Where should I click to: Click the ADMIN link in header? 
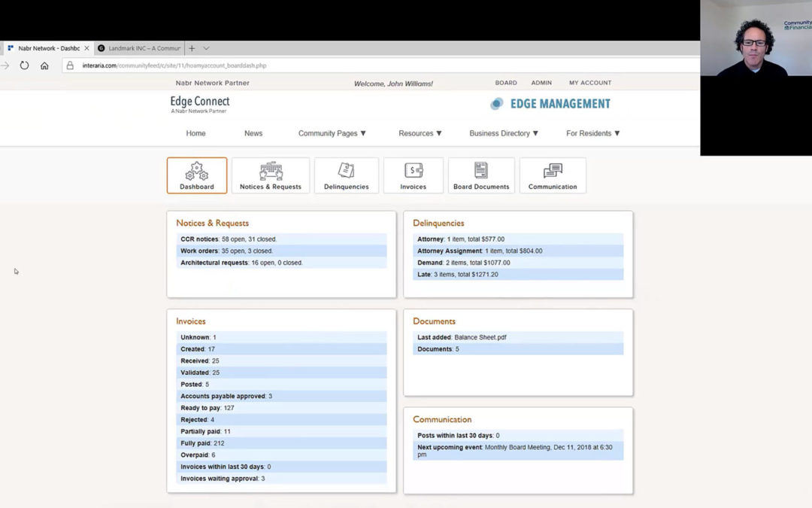pyautogui.click(x=541, y=83)
